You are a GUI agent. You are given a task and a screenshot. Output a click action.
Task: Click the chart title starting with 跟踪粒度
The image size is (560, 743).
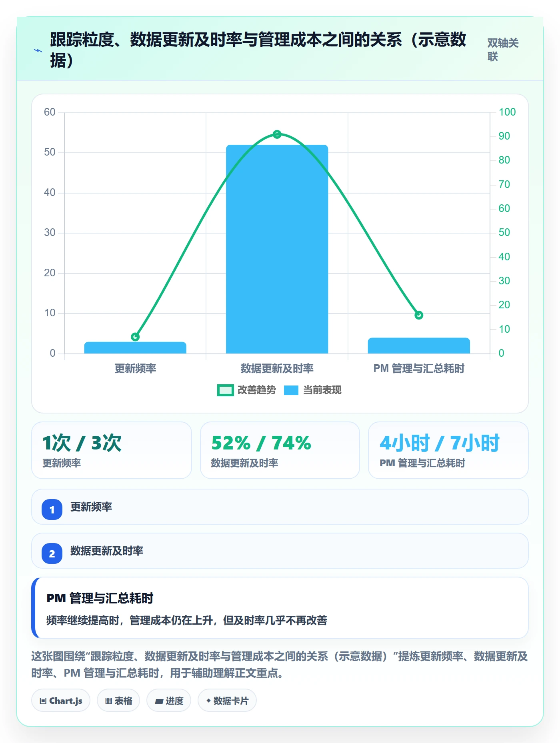coord(258,50)
